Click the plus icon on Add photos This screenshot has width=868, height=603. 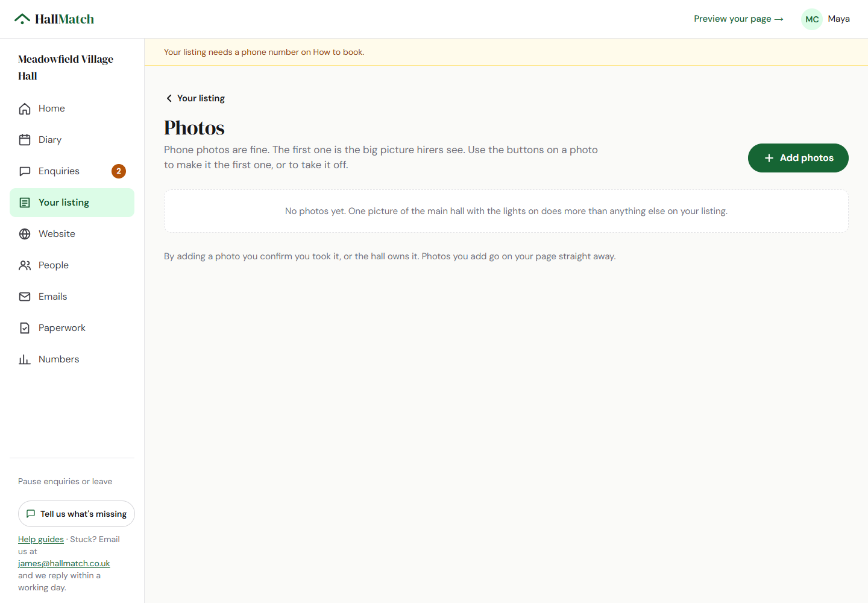769,158
